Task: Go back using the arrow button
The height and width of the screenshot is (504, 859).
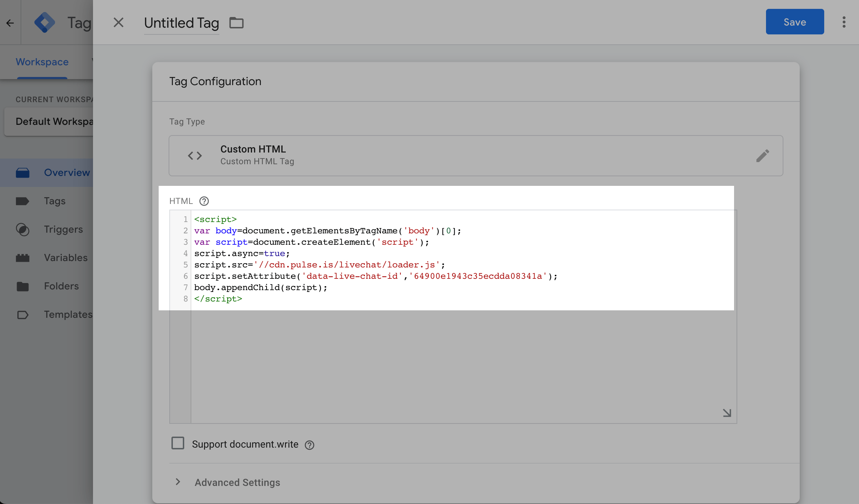Action: [x=10, y=22]
